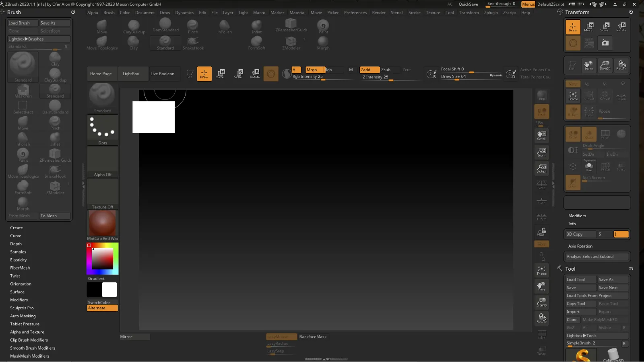The image size is (644, 362).
Task: Select the Inflat brush in Brush palette
Action: point(55,139)
